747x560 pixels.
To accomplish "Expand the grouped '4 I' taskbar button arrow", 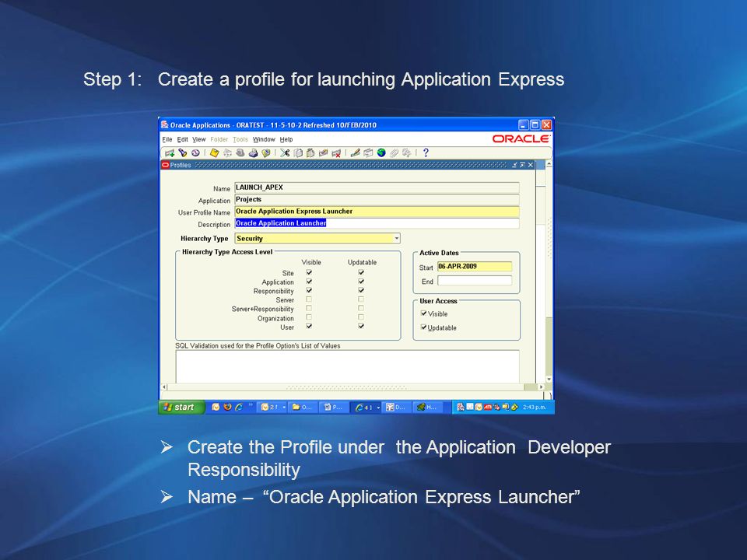I will click(378, 407).
